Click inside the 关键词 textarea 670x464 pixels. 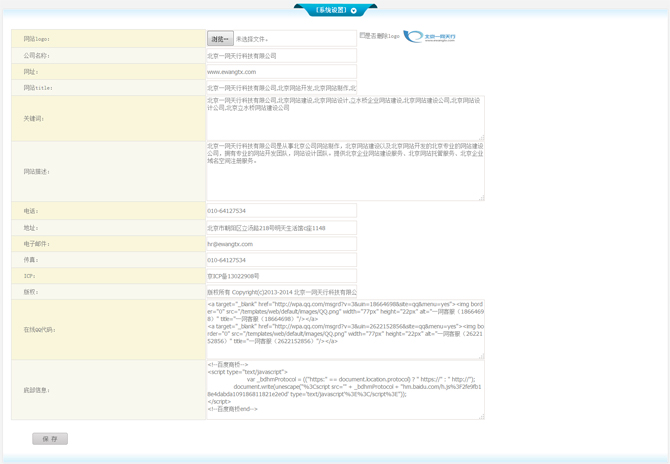(344, 118)
